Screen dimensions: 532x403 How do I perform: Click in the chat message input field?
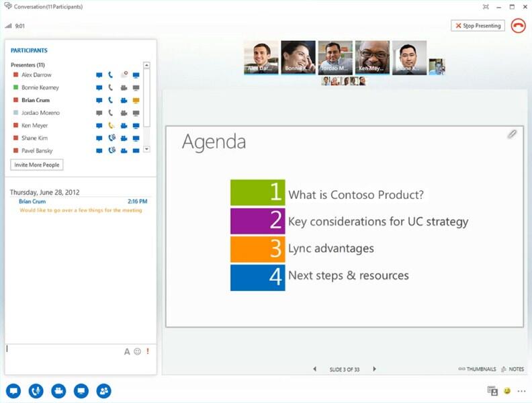coord(64,358)
